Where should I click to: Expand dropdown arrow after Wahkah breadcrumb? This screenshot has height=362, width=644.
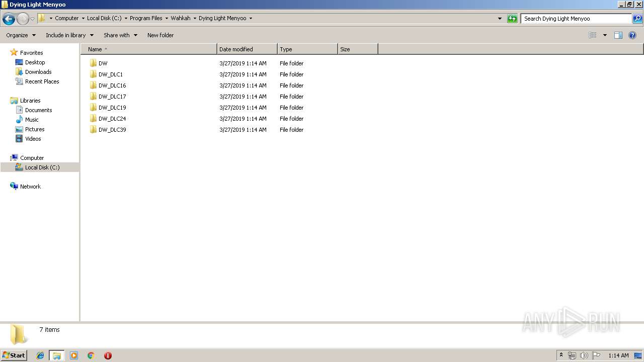[195, 18]
